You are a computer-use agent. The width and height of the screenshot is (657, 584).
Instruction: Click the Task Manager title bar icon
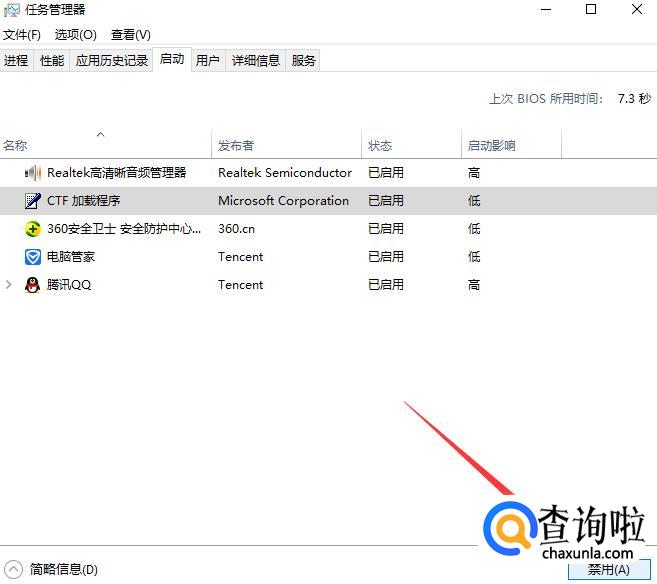click(11, 10)
